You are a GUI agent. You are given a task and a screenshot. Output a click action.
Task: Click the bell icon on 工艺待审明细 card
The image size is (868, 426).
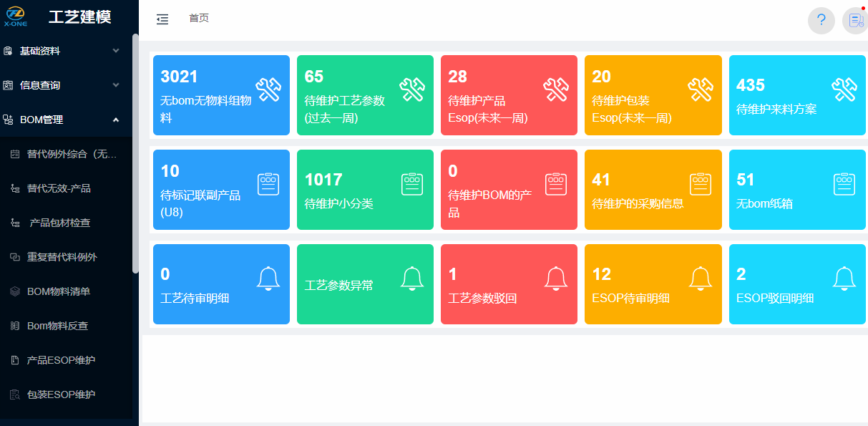click(x=268, y=279)
